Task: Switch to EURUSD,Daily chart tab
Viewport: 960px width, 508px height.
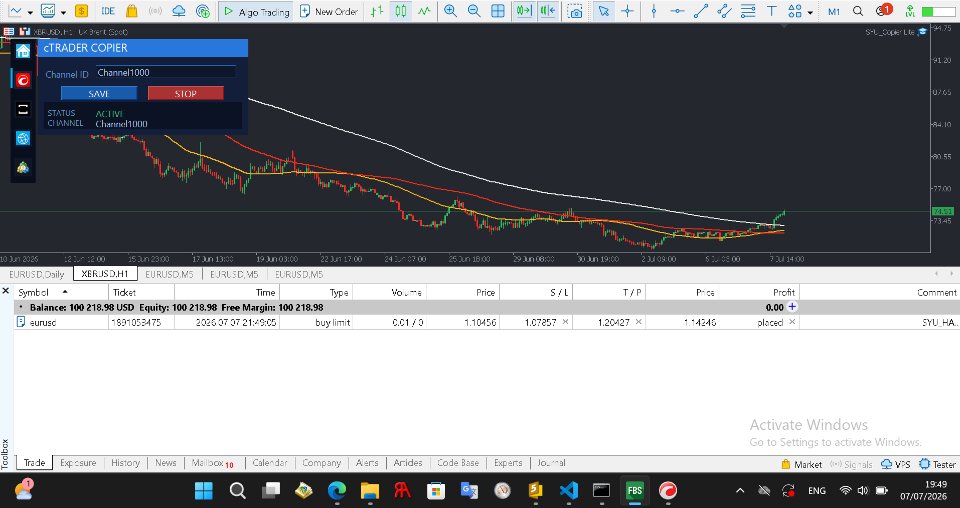Action: click(x=36, y=274)
